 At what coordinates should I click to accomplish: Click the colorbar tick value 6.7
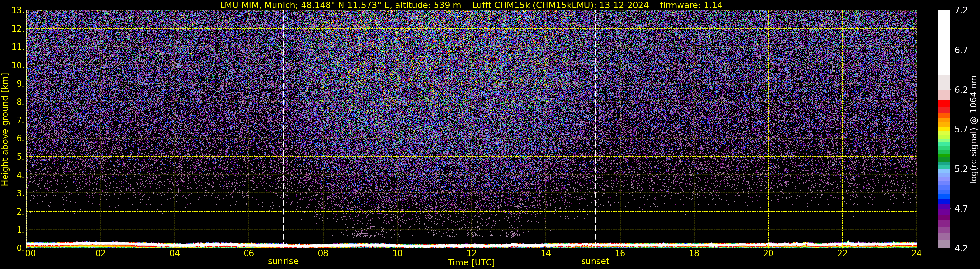coord(961,50)
